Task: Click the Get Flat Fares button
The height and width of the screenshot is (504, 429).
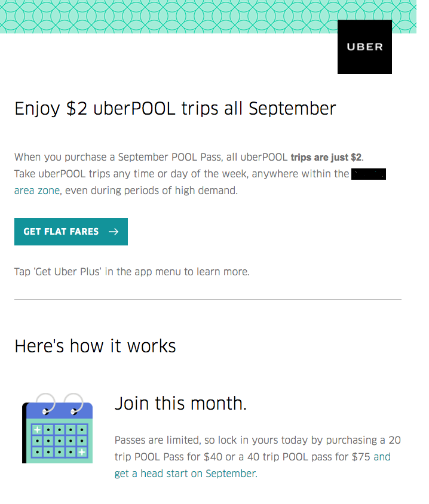Action: click(x=71, y=232)
